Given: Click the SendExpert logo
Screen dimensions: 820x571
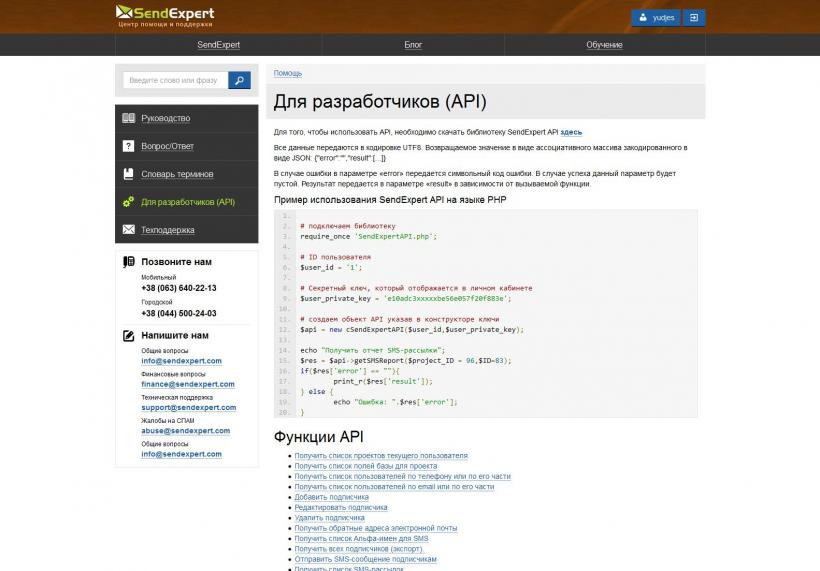Looking at the screenshot, I should tap(165, 16).
